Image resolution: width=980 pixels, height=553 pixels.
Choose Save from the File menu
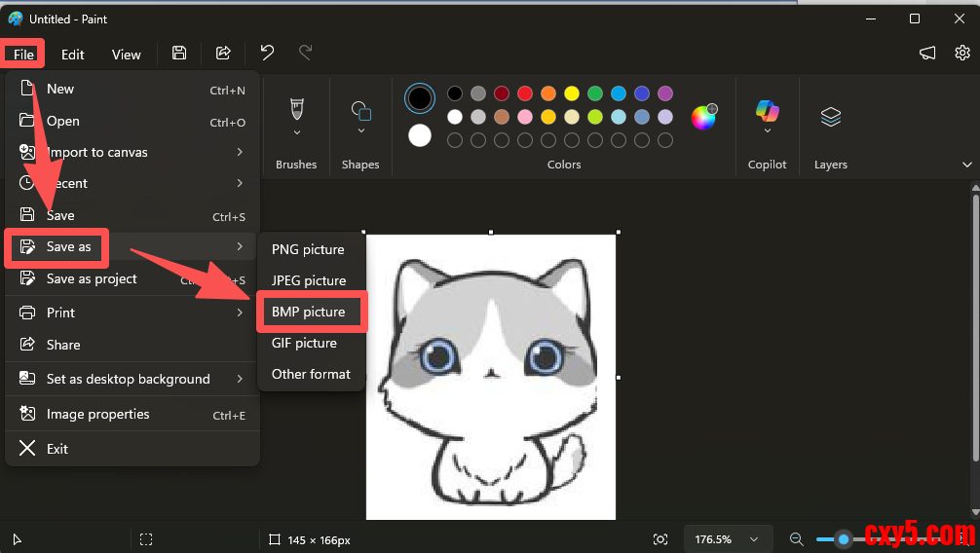[132, 215]
